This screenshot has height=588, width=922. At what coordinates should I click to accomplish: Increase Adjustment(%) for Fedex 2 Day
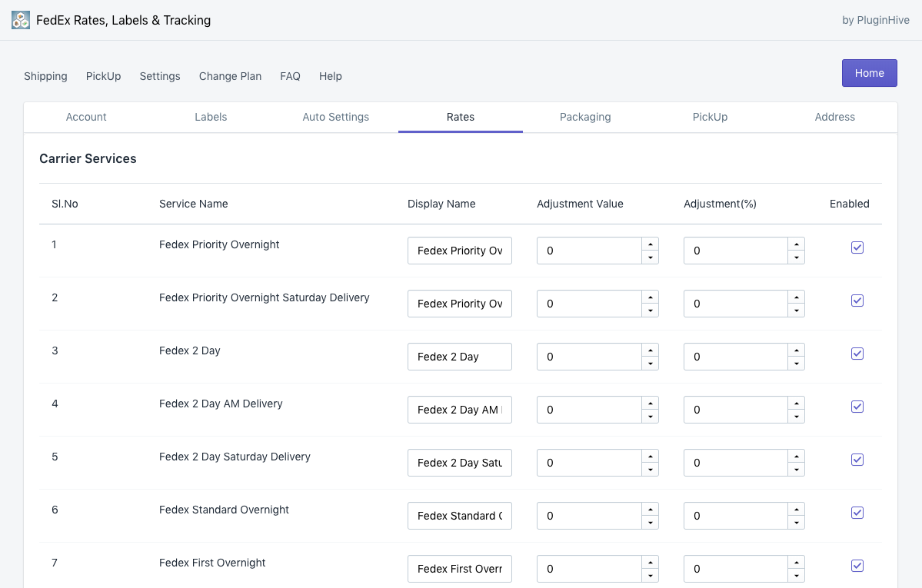(x=796, y=350)
